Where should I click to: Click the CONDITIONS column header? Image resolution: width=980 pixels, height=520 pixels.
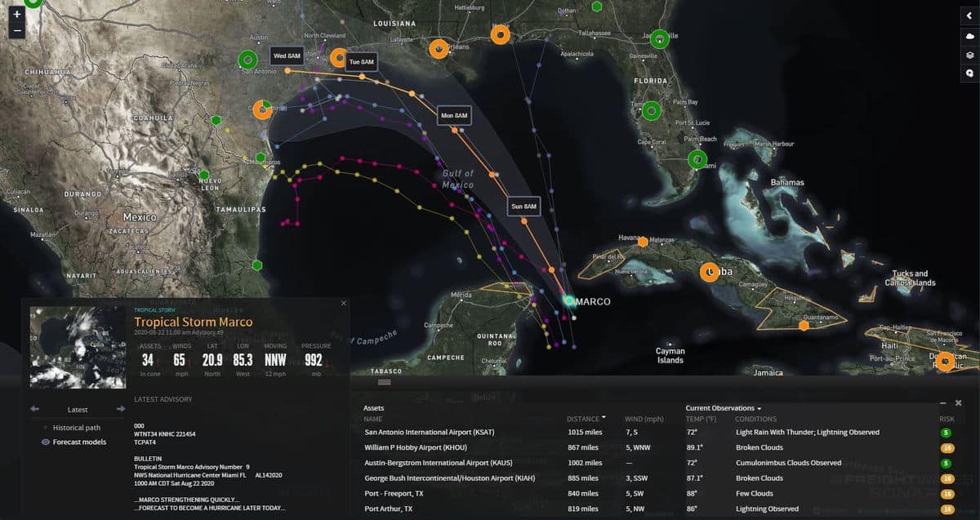[755, 419]
